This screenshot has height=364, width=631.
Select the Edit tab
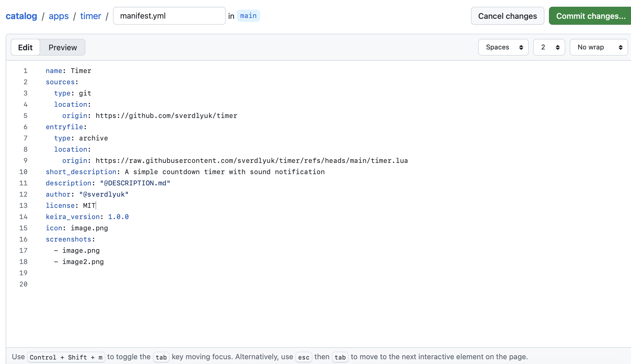coord(25,47)
